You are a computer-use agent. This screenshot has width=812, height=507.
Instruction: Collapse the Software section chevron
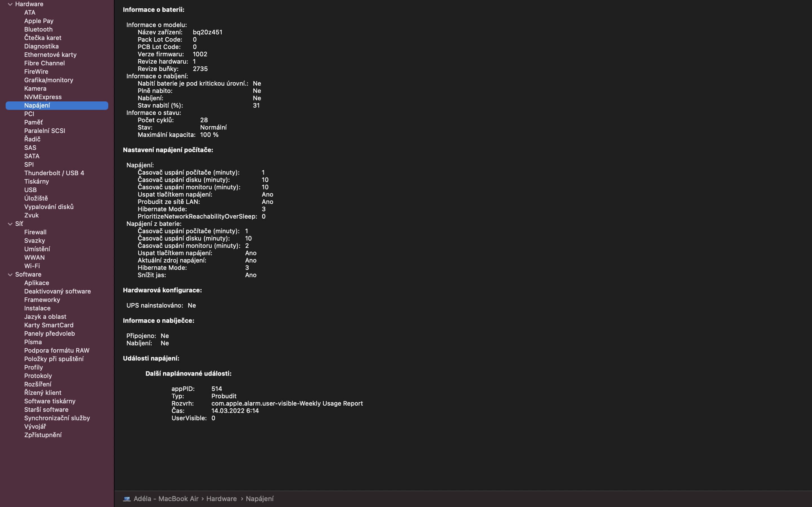coord(10,275)
